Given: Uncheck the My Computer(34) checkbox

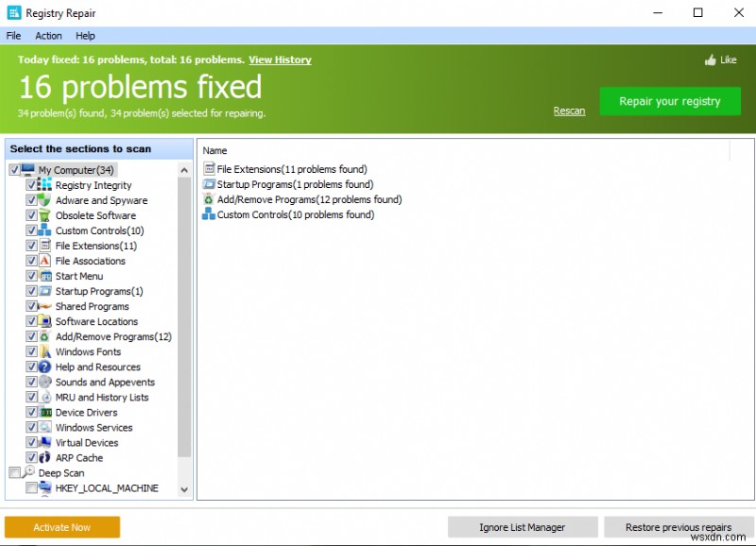Looking at the screenshot, I should coord(14,170).
